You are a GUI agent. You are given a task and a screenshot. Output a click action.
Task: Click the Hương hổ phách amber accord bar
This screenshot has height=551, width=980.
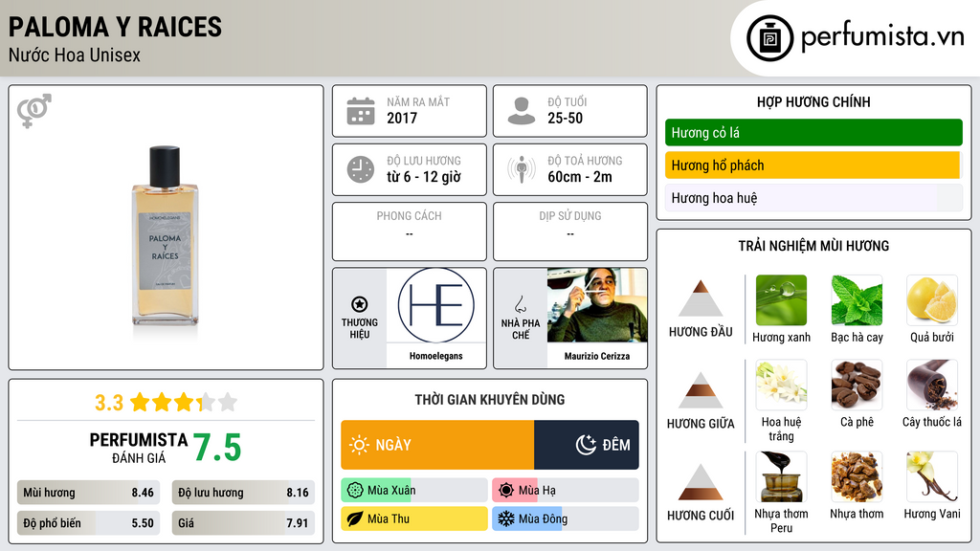(x=813, y=165)
